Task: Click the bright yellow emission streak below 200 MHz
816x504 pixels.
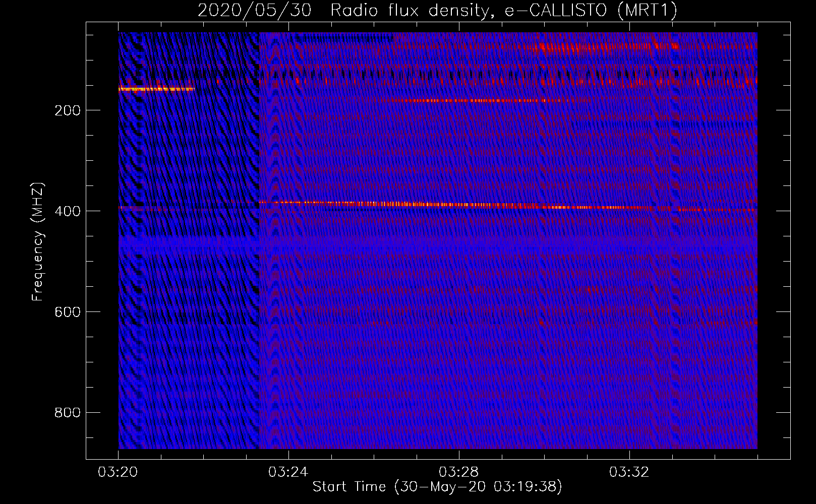Action: (x=156, y=89)
